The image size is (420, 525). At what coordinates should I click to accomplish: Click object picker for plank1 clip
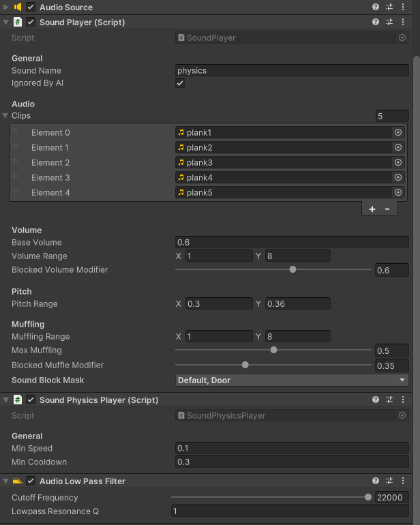click(397, 132)
